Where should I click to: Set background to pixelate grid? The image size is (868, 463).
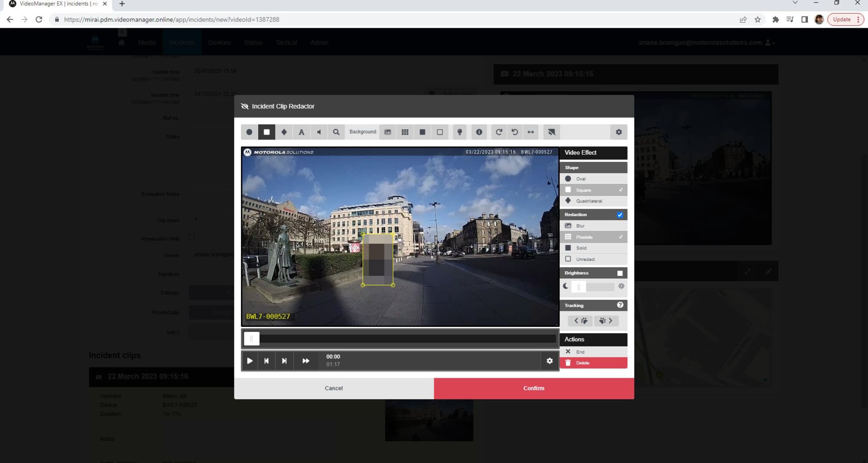click(x=405, y=132)
